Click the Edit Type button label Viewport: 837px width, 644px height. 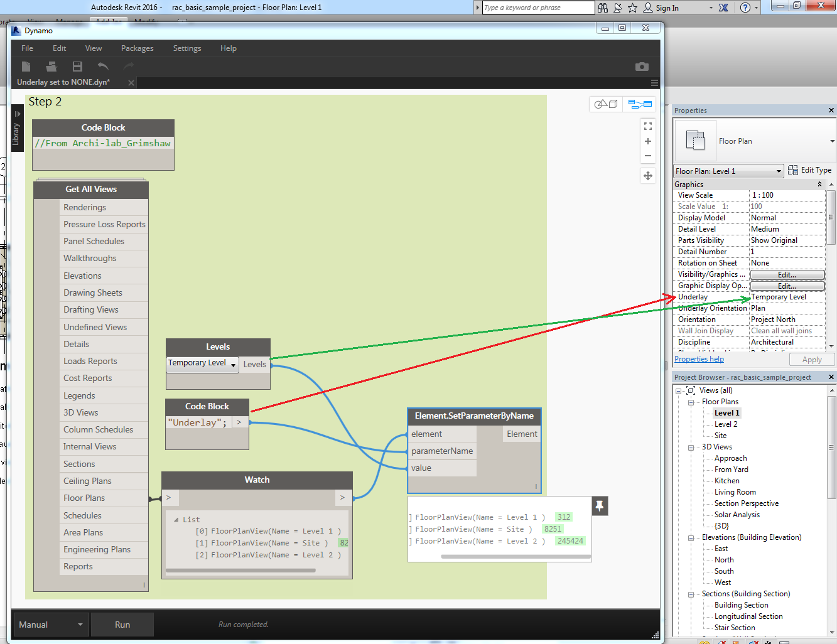[816, 170]
